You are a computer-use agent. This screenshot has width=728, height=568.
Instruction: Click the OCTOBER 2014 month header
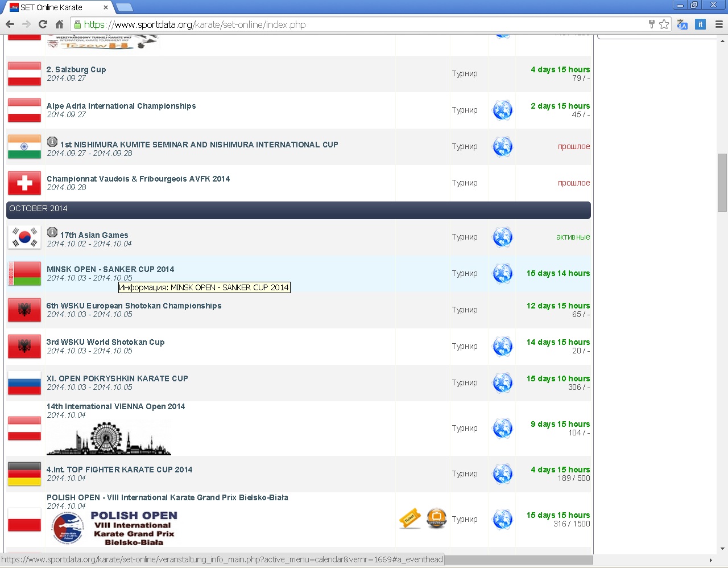299,209
